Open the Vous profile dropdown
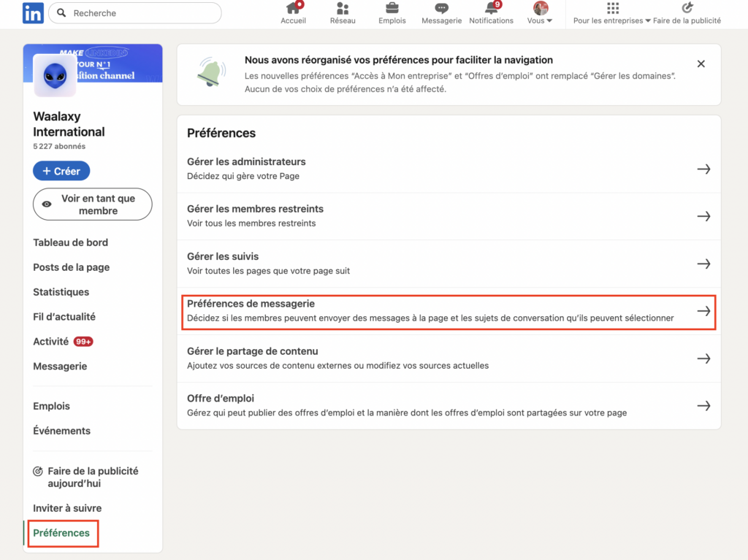 click(539, 13)
